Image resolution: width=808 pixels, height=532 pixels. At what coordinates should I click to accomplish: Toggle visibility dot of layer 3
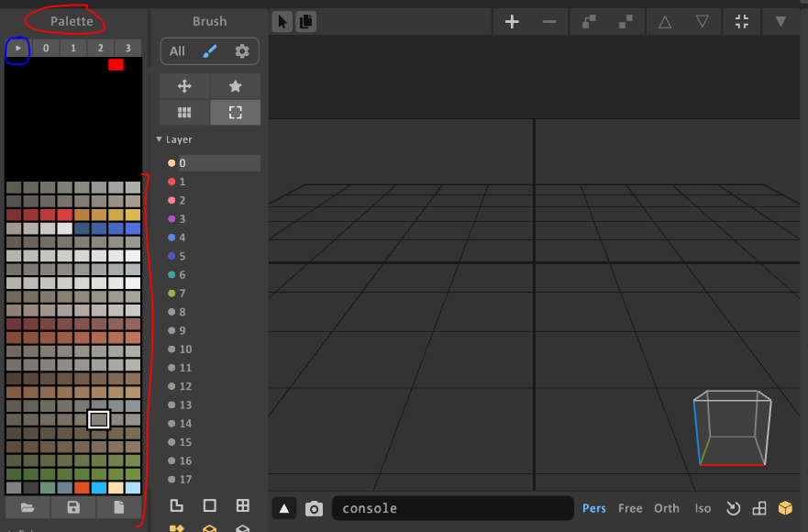[x=172, y=219]
